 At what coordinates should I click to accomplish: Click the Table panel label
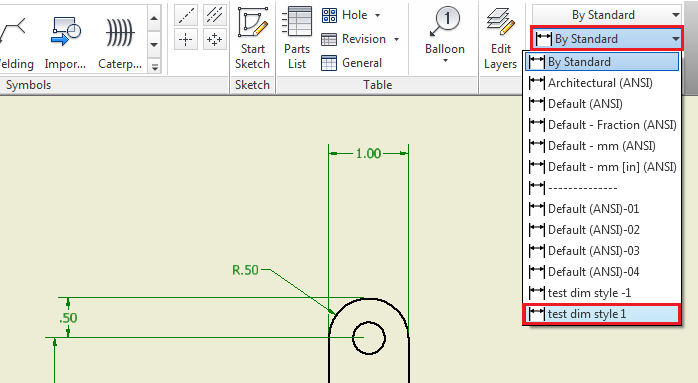(x=377, y=85)
